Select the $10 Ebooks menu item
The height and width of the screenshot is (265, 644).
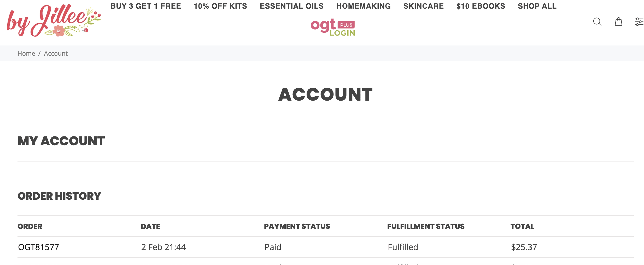(481, 6)
